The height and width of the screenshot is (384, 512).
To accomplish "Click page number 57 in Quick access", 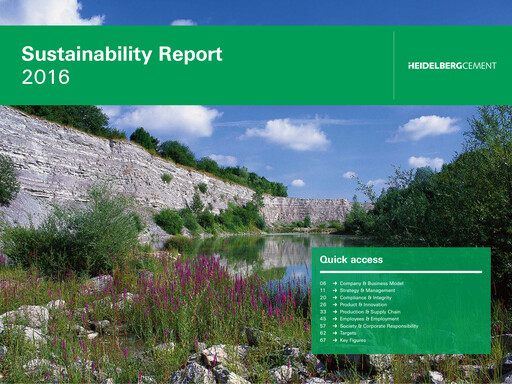I will (323, 326).
